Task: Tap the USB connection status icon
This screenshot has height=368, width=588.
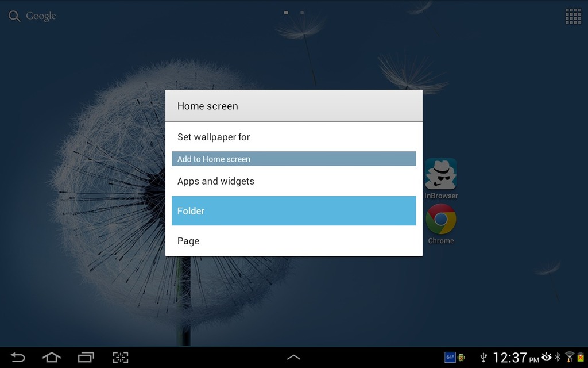Action: (x=483, y=358)
